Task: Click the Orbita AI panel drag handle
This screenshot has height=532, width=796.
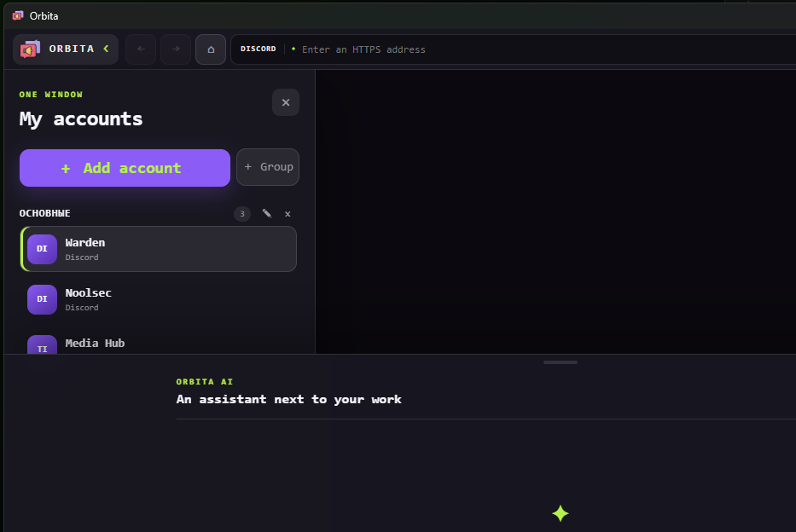Action: pos(561,362)
